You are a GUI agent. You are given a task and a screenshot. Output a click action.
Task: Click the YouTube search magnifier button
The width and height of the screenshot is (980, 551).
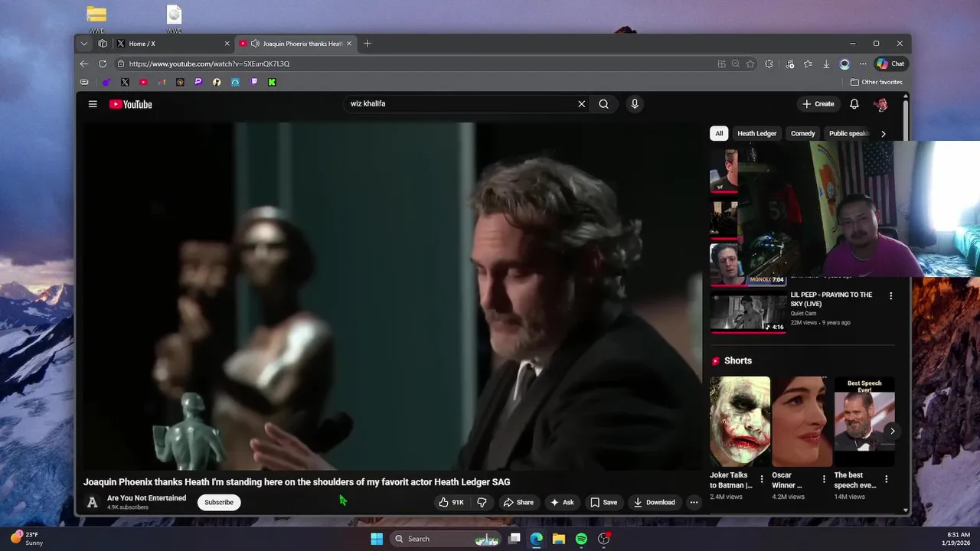click(x=604, y=104)
